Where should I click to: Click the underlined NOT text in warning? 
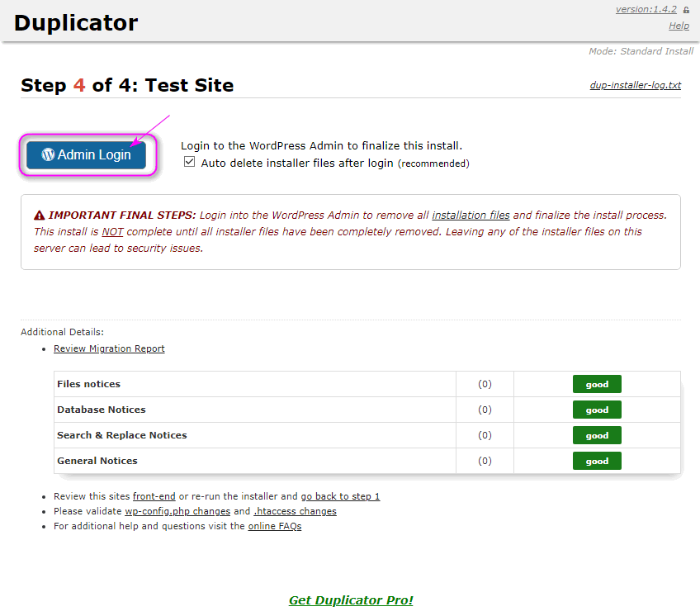pyautogui.click(x=112, y=232)
